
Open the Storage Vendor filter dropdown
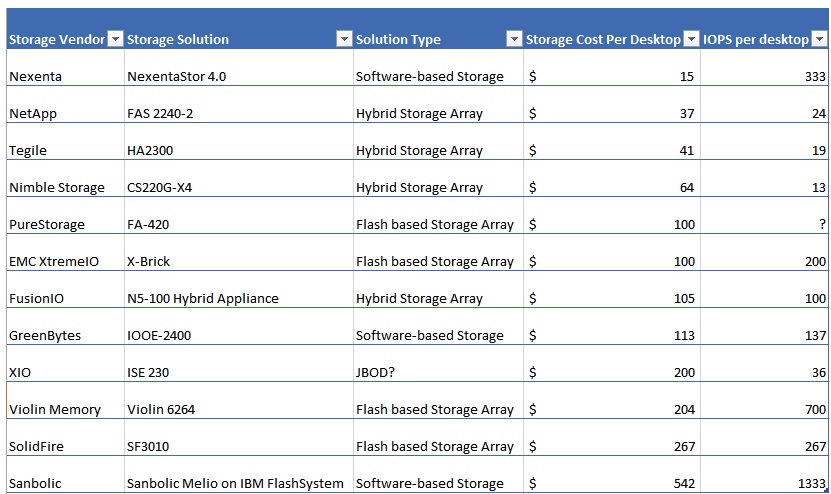coord(115,39)
